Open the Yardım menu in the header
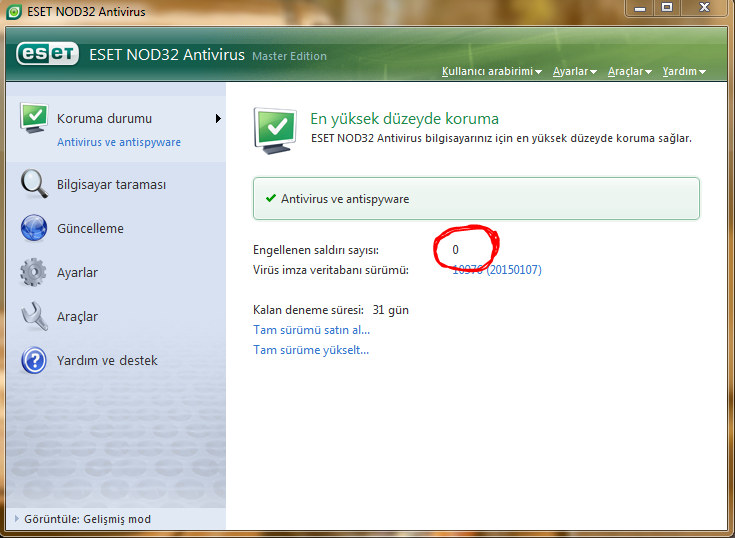Viewport: 735px width, 538px height. point(684,71)
